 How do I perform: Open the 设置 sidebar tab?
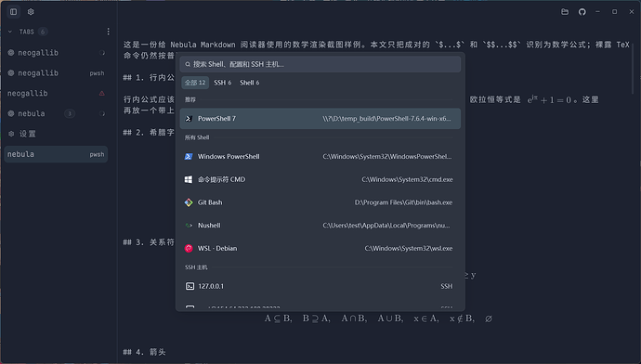[56, 134]
